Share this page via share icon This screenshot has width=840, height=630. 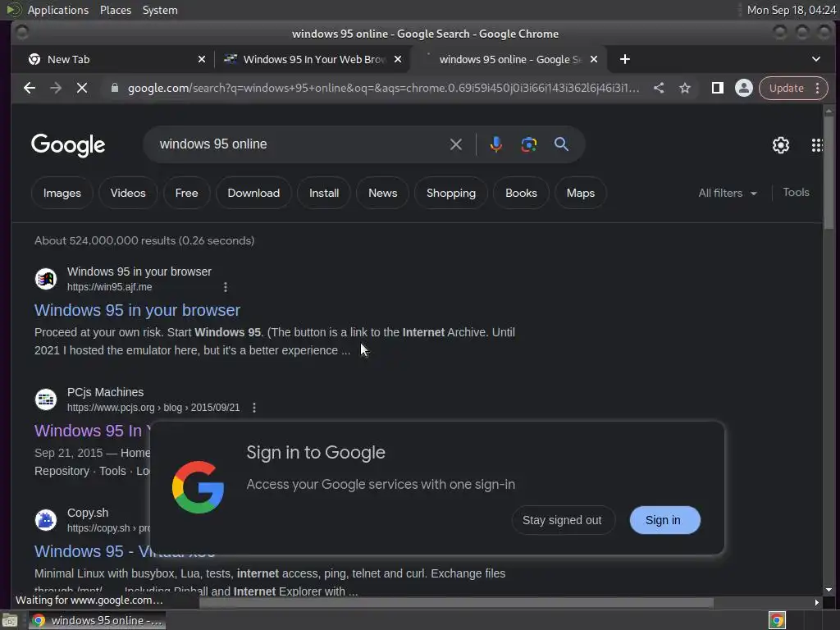(659, 88)
